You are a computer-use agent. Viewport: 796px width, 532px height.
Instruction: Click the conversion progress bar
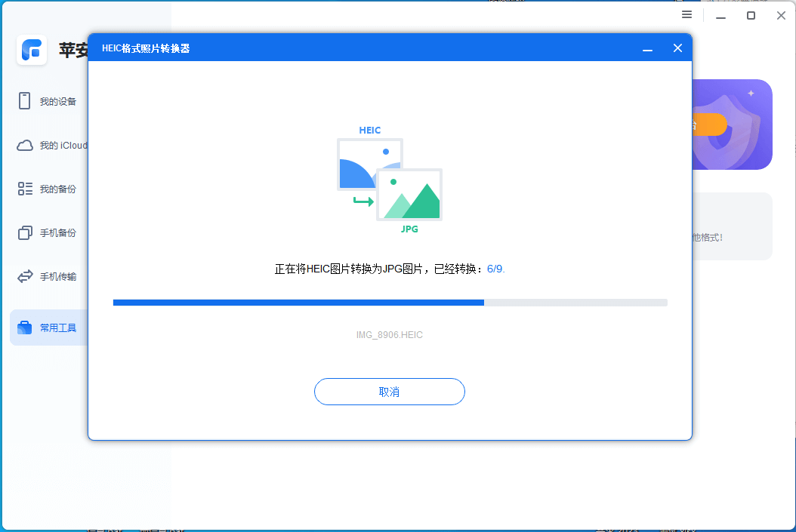(x=390, y=302)
